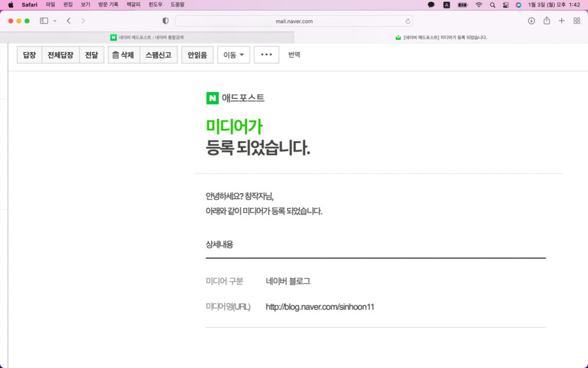
Task: Open the 보기 menu
Action: click(x=86, y=5)
